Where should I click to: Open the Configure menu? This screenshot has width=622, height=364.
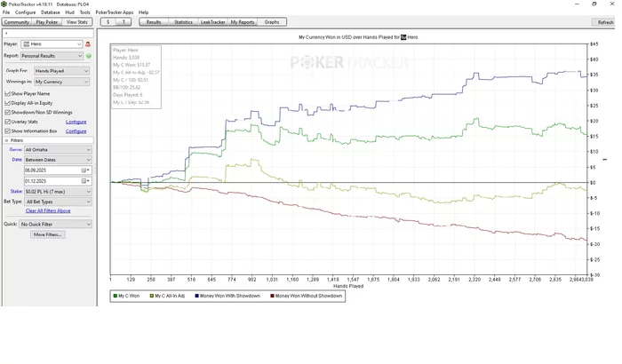click(26, 12)
